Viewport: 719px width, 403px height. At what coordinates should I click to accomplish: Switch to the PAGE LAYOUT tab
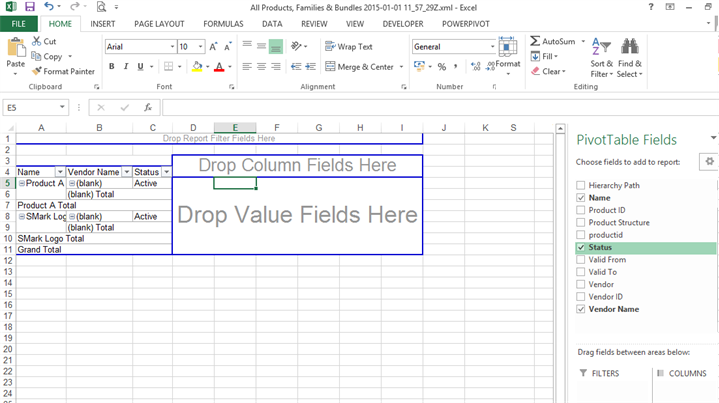[x=159, y=24]
